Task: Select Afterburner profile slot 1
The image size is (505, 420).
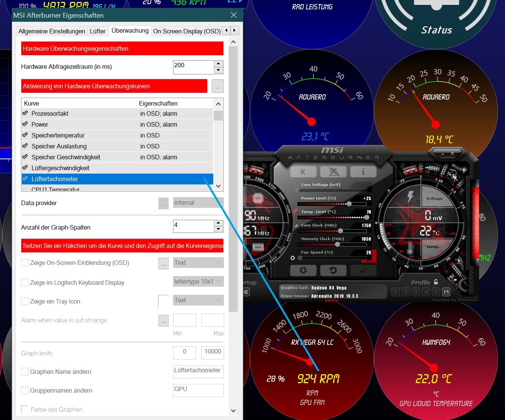Action: pyautogui.click(x=395, y=292)
